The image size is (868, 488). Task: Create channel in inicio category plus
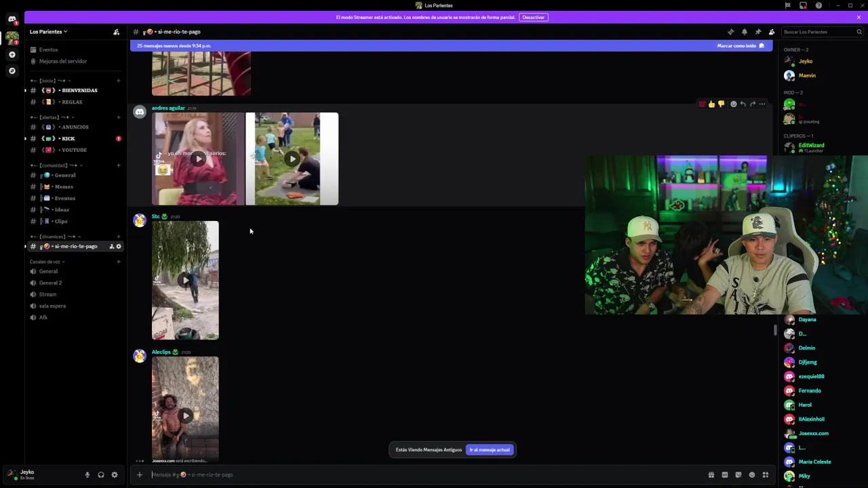(118, 81)
